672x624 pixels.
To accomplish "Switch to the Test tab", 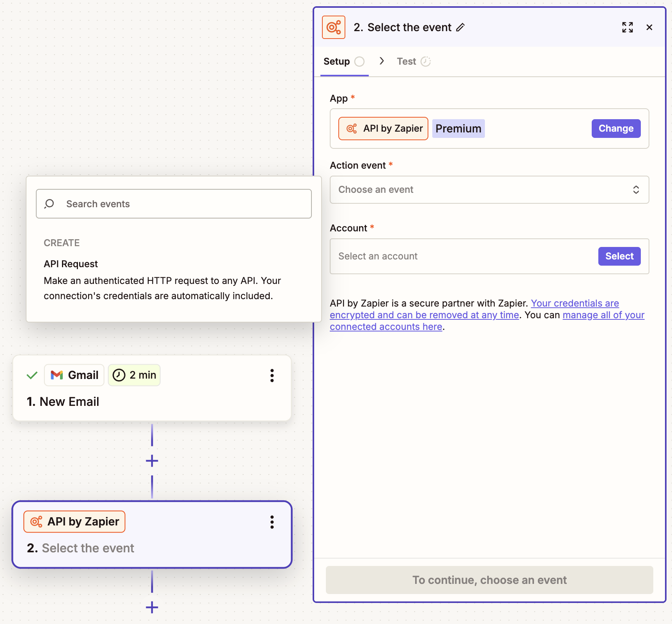I will [x=414, y=62].
